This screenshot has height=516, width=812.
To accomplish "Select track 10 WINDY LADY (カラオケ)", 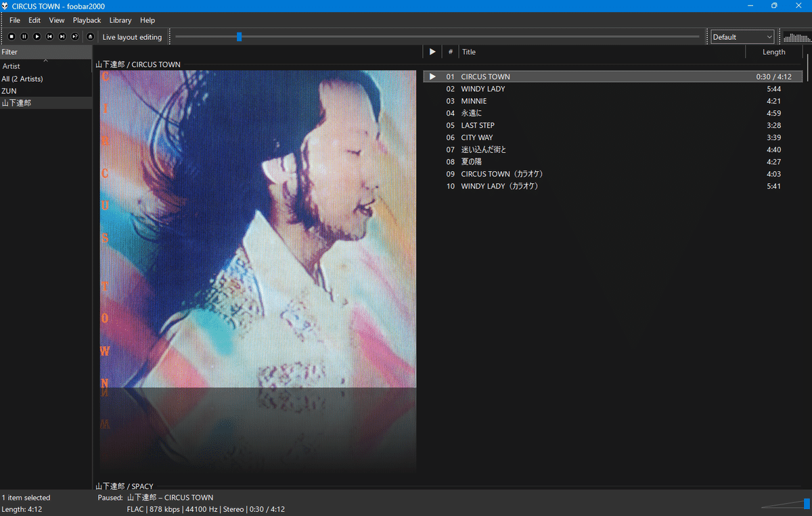I will click(613, 187).
